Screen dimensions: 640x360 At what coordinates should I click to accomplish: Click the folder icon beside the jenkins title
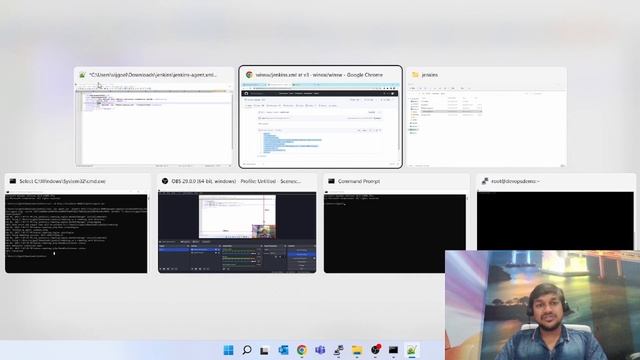click(416, 75)
